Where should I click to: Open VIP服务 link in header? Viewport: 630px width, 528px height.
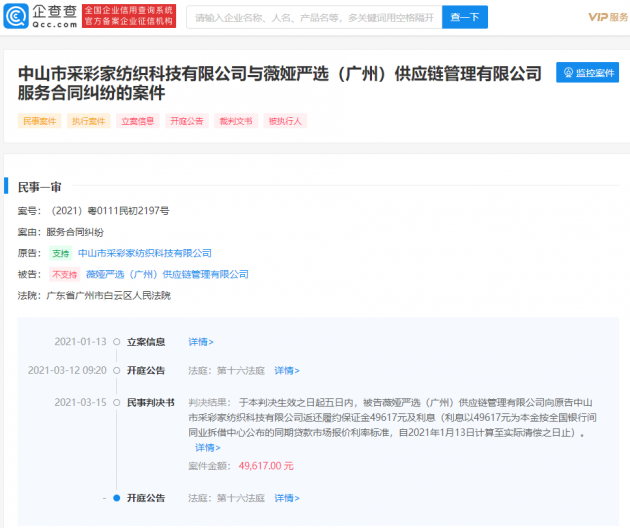coord(608,17)
